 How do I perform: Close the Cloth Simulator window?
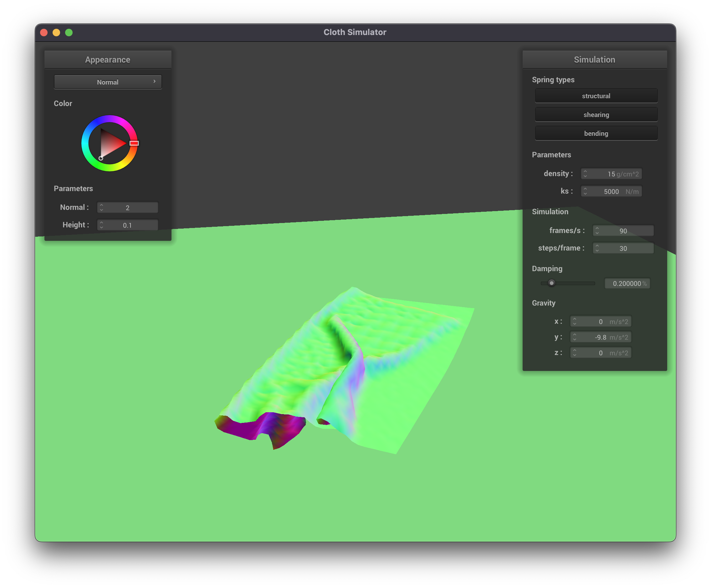(44, 33)
